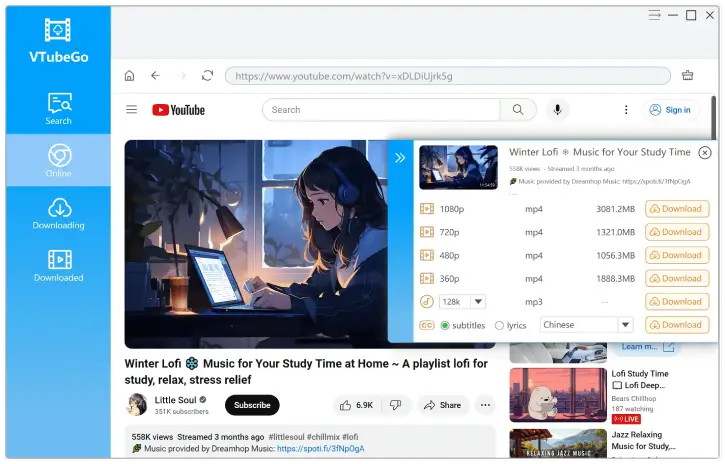Image resolution: width=725 pixels, height=464 pixels.
Task: Click the clear-history broom icon
Action: coord(688,75)
